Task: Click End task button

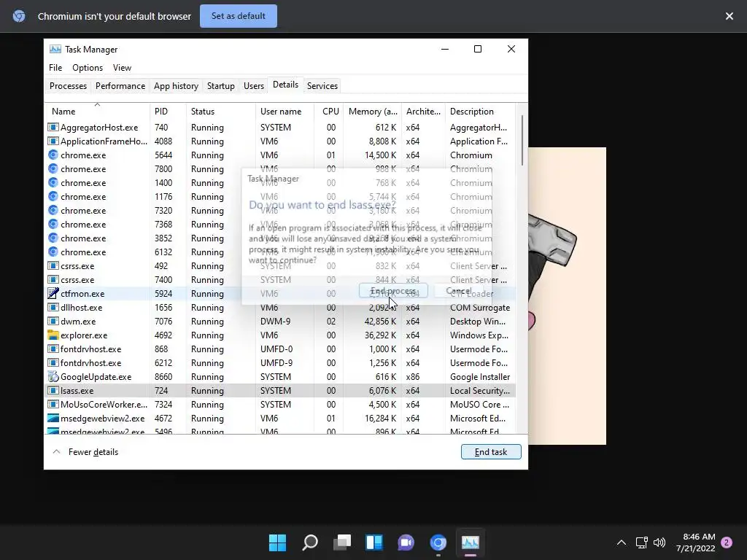Action: click(x=491, y=452)
